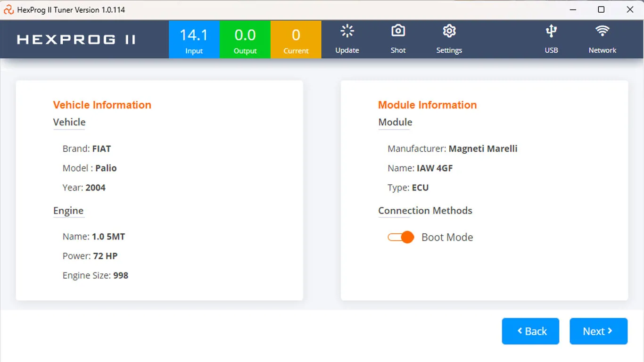Viewport: 644px width, 362px height.
Task: Click the Update spinner icon
Action: click(347, 32)
